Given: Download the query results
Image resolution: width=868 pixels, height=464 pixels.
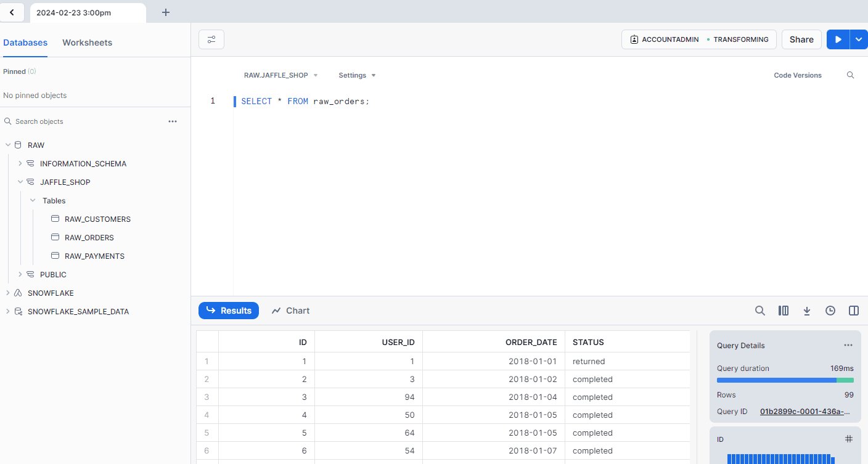Looking at the screenshot, I should 807,311.
